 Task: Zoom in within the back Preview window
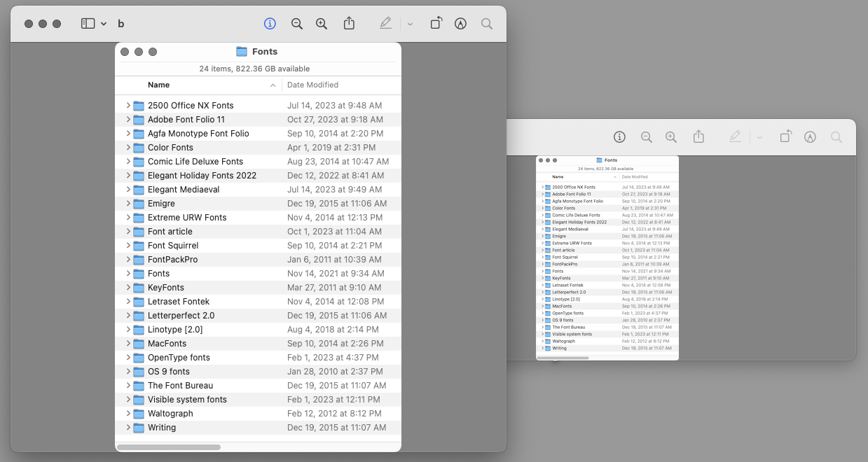(x=671, y=137)
